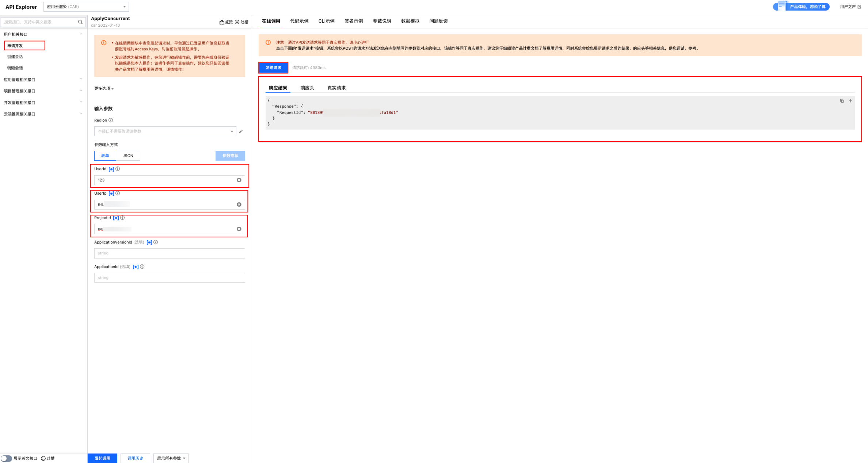Click the thumbs-up 点赞 icon
This screenshot has height=463, width=868.
[x=222, y=22]
